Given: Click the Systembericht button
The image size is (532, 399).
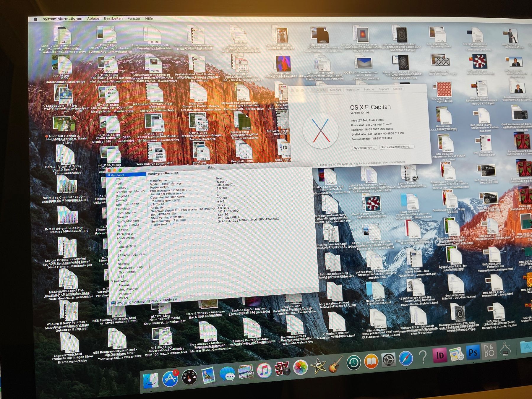Looking at the screenshot, I should 364,148.
